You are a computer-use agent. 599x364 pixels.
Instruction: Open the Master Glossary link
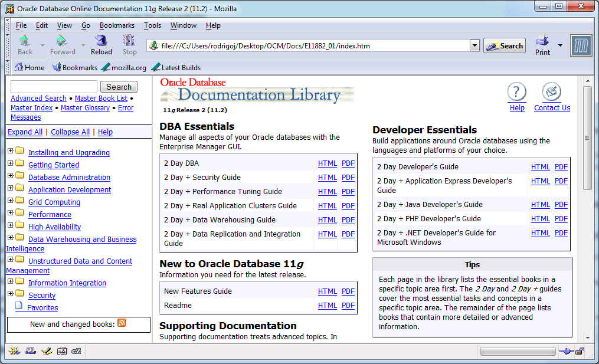pos(85,108)
